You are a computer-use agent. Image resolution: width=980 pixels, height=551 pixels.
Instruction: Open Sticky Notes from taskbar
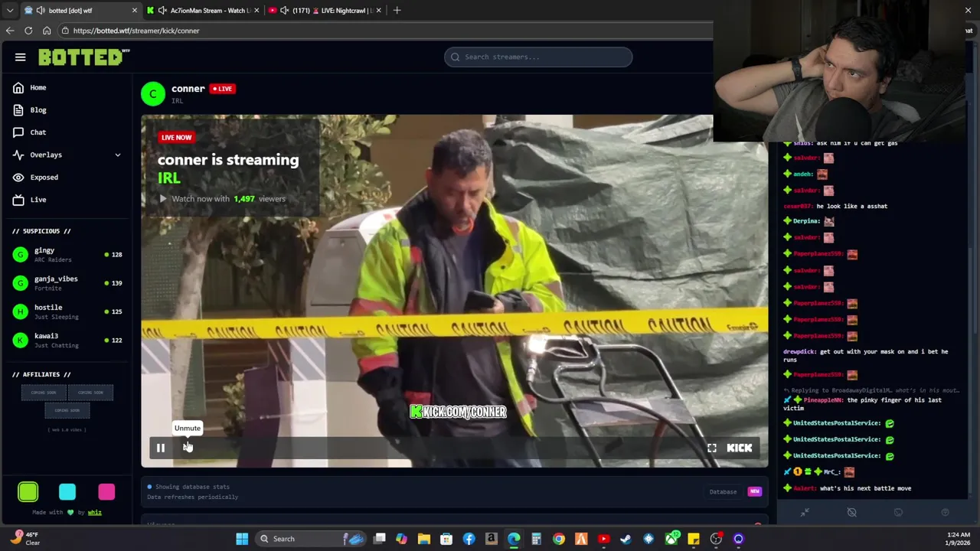(x=694, y=539)
